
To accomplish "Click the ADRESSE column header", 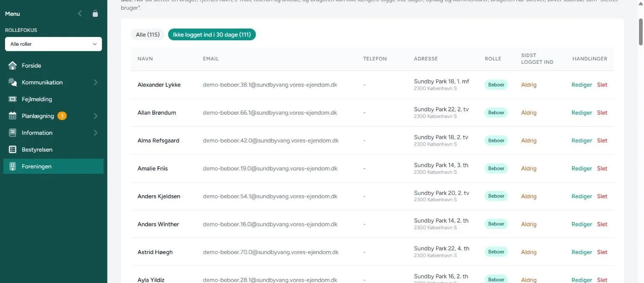I will tap(426, 59).
